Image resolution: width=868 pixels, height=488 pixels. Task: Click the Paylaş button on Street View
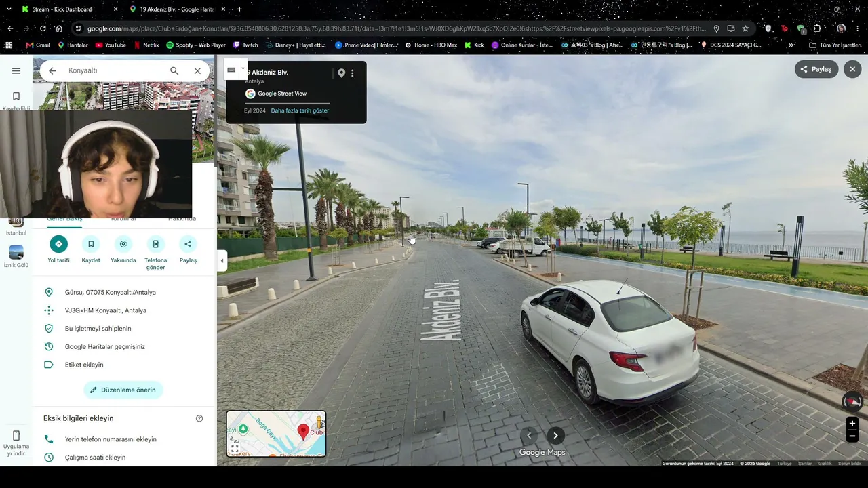[816, 69]
